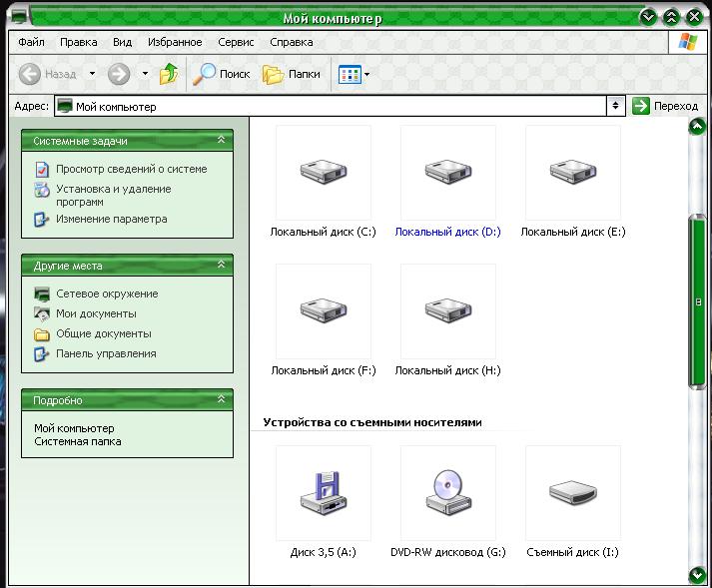Click the window system icon in title bar
The width and height of the screenshot is (712, 588).
coord(20,18)
